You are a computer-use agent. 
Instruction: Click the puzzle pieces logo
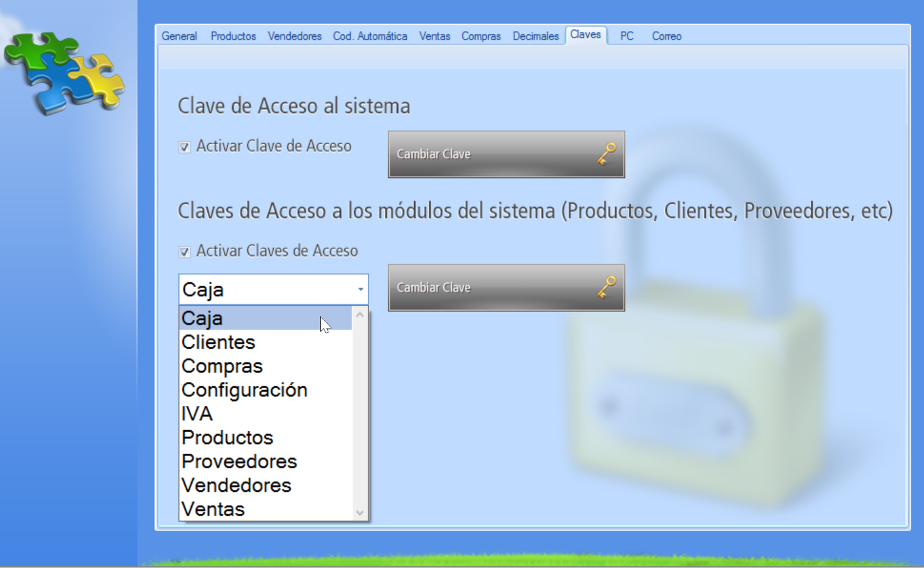[x=62, y=72]
